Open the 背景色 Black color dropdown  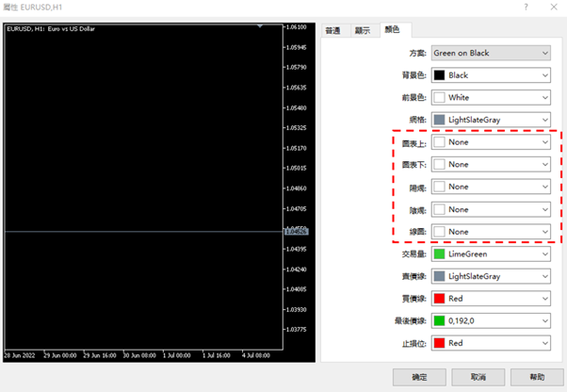pos(490,75)
